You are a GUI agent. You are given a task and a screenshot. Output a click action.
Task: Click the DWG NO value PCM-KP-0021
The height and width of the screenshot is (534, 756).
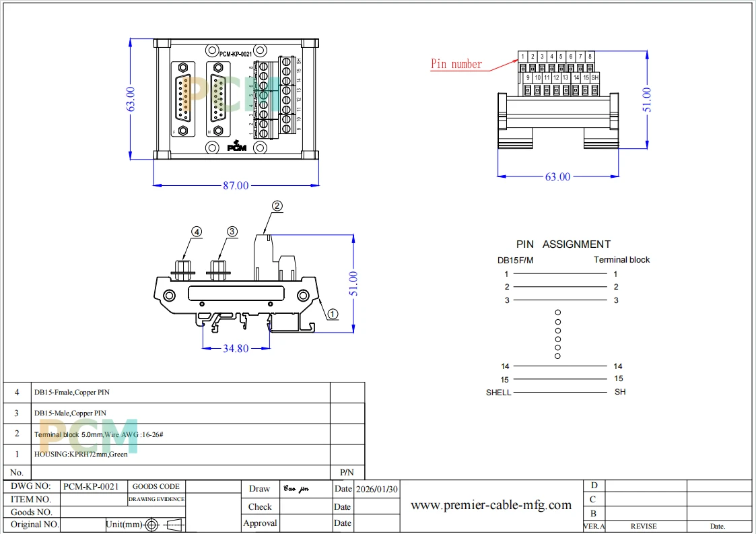(x=91, y=486)
